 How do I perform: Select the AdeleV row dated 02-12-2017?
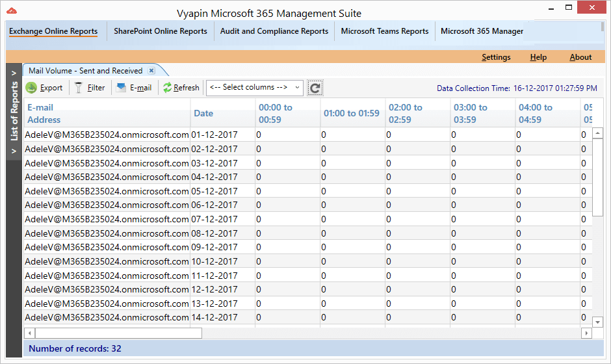coord(308,149)
